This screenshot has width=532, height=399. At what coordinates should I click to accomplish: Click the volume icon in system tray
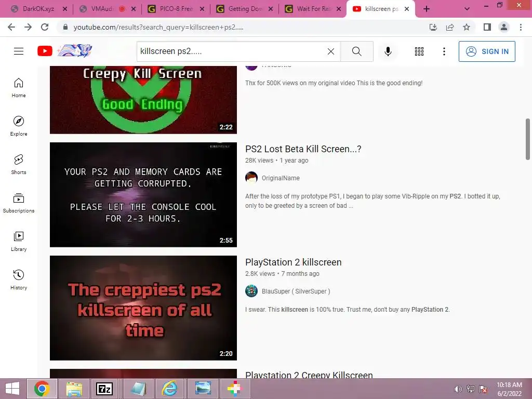pos(458,389)
